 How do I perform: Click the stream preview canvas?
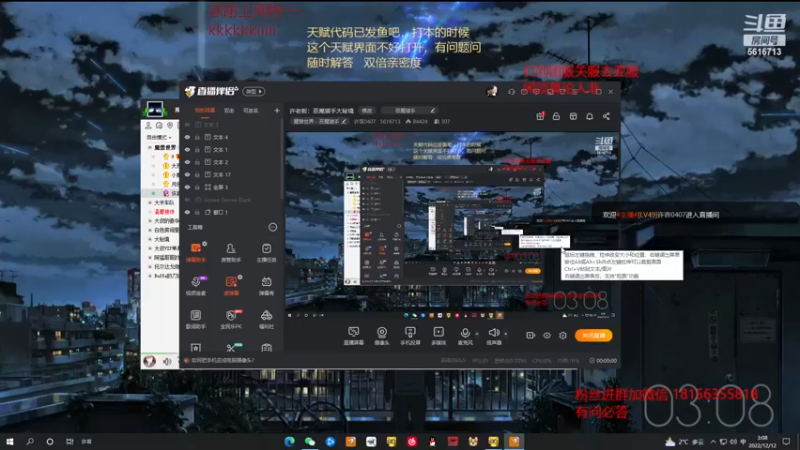[452, 226]
